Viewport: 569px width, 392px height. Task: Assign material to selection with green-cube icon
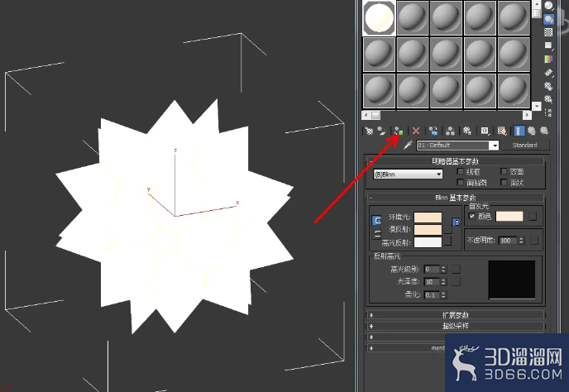pyautogui.click(x=399, y=131)
